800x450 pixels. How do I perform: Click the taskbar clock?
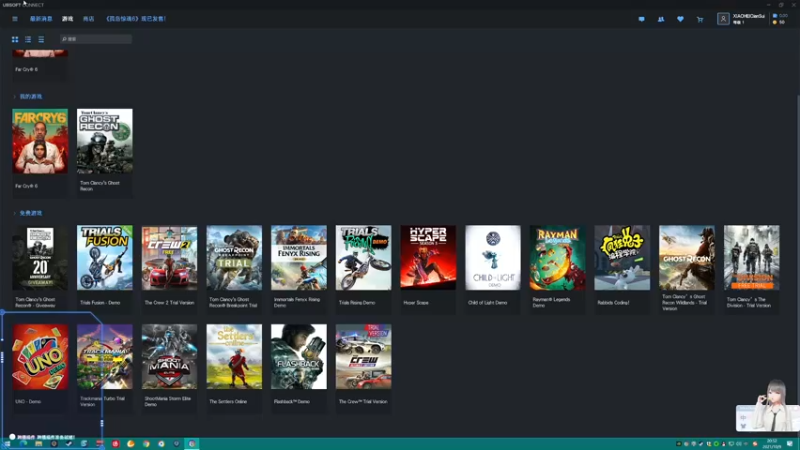pos(771,444)
